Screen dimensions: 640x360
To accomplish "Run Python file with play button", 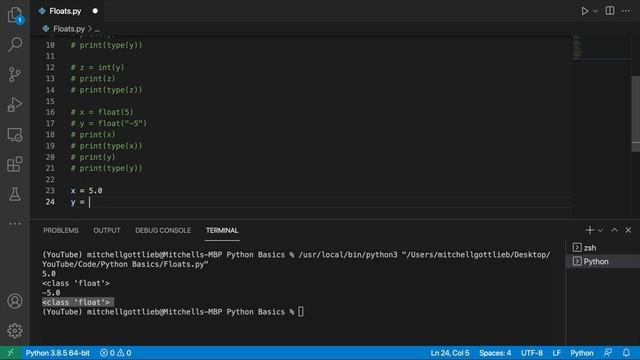I will tap(584, 11).
